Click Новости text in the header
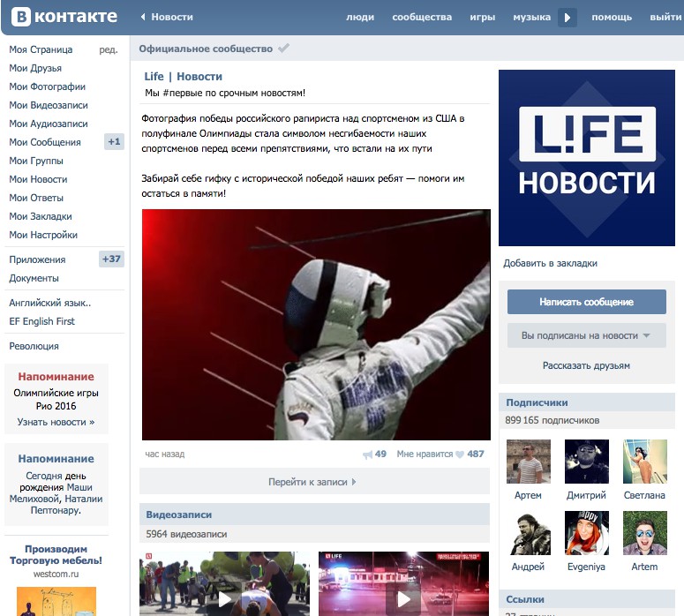Screen dimensions: 684x616 pos(172,17)
